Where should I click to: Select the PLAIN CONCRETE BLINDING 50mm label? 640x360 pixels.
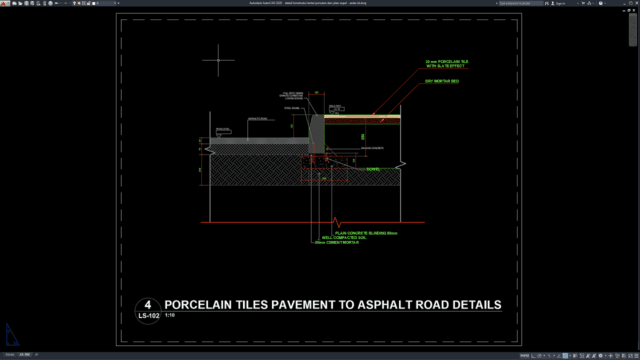pos(366,233)
